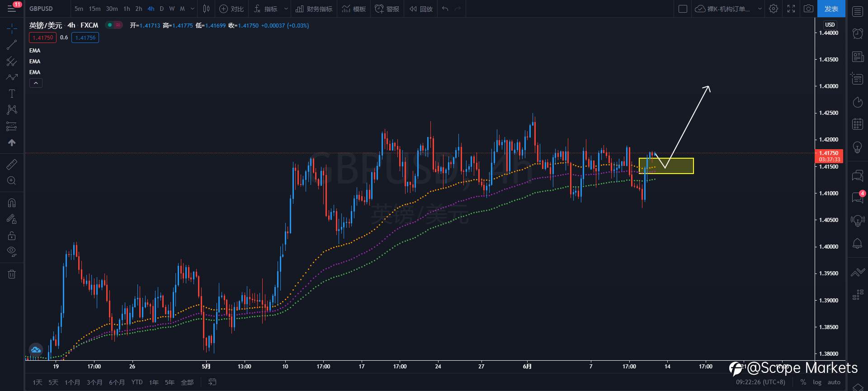Select the forecast and measurement tool
868x391 pixels.
click(x=12, y=126)
